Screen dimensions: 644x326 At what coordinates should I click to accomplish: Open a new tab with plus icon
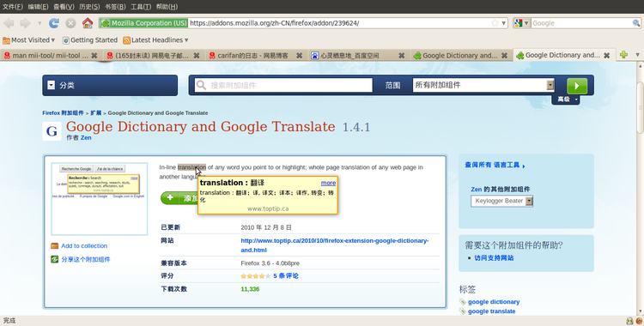click(x=624, y=54)
